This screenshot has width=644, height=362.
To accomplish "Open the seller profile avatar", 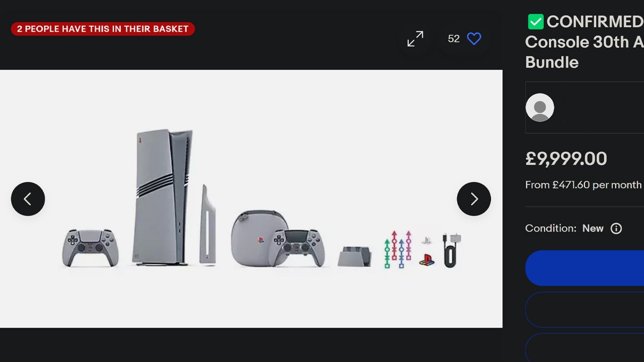I will click(540, 107).
